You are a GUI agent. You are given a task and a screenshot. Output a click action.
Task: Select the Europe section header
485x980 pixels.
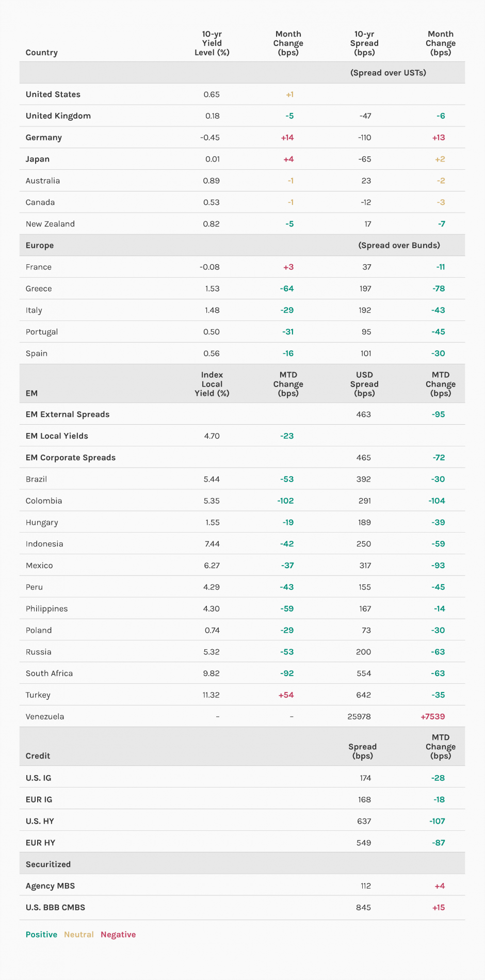(x=40, y=246)
